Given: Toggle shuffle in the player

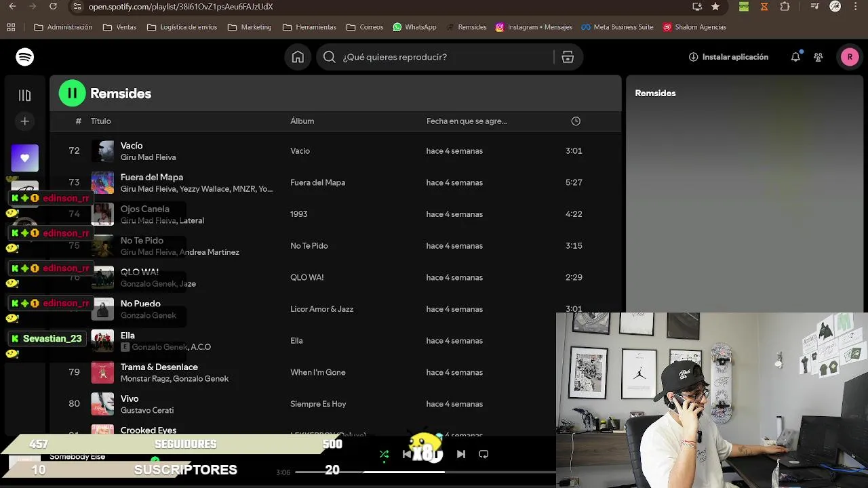Looking at the screenshot, I should (384, 454).
